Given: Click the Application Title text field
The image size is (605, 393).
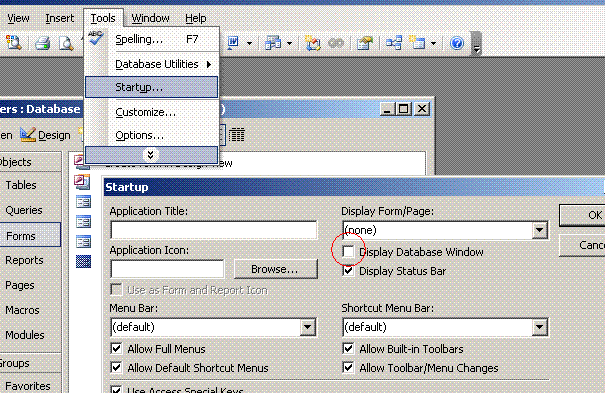Looking at the screenshot, I should [214, 230].
